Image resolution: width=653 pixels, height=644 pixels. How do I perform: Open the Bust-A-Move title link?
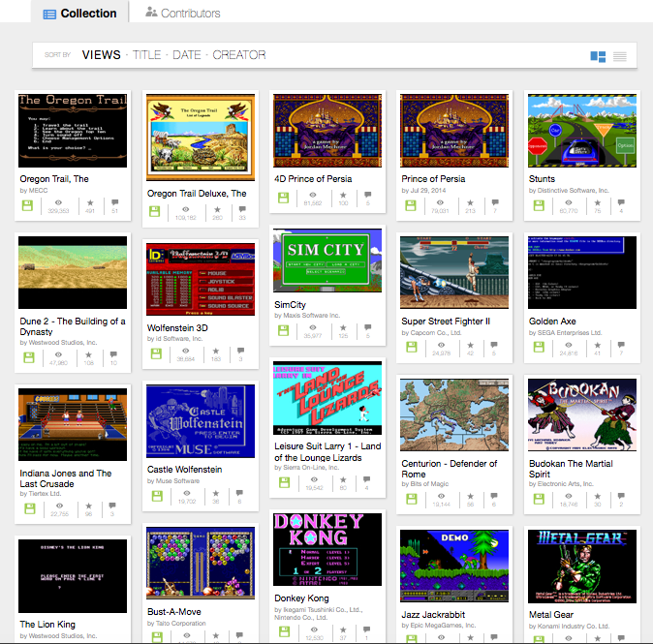(174, 612)
